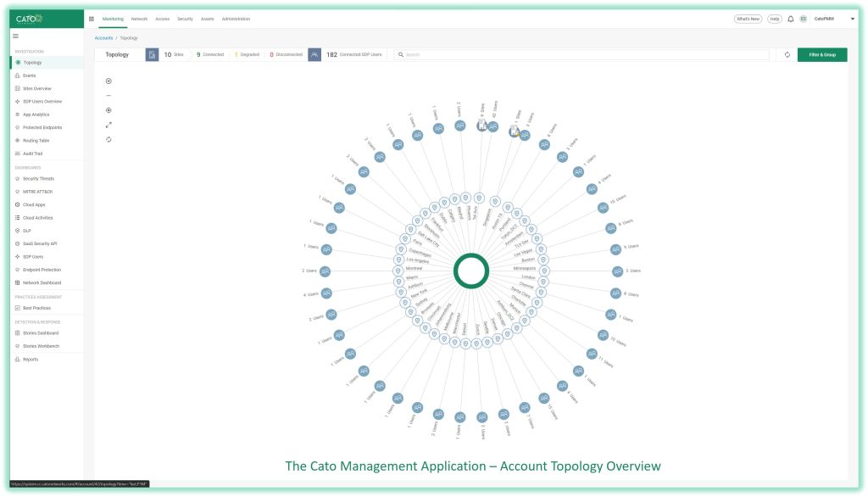
Task: Zoom out of the topology map
Action: pyautogui.click(x=108, y=95)
